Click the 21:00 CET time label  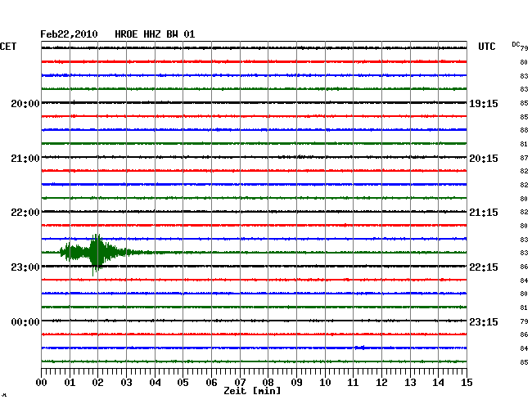25,159
